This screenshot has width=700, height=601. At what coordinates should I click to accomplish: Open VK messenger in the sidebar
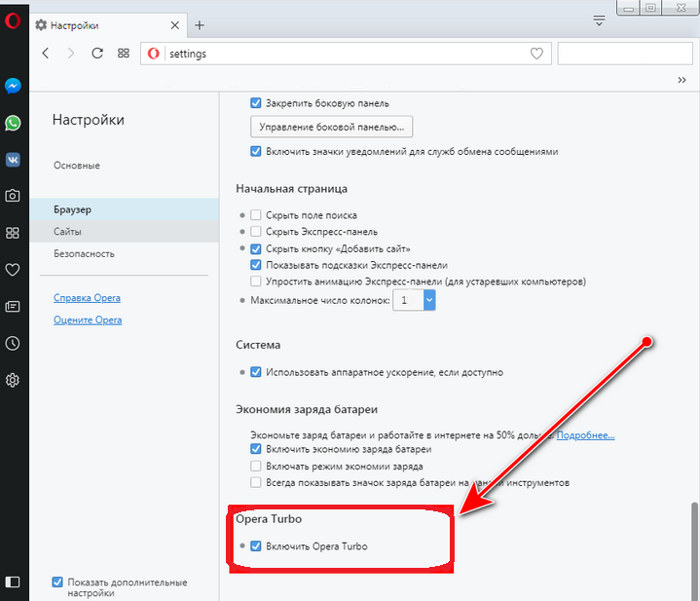13,160
